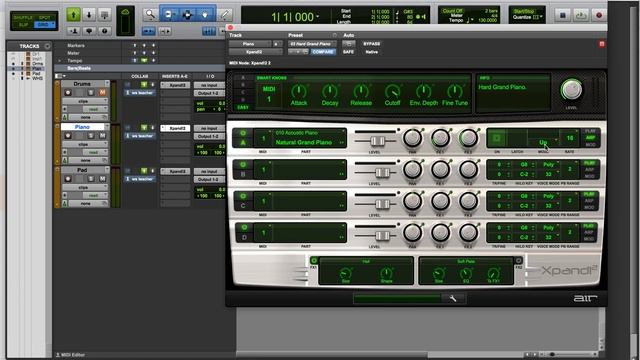Select GRID edit mode
This screenshot has width=640, height=360.
point(43,25)
